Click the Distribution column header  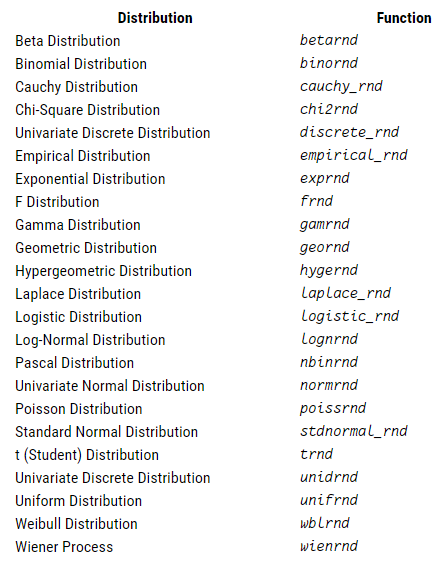point(155,18)
